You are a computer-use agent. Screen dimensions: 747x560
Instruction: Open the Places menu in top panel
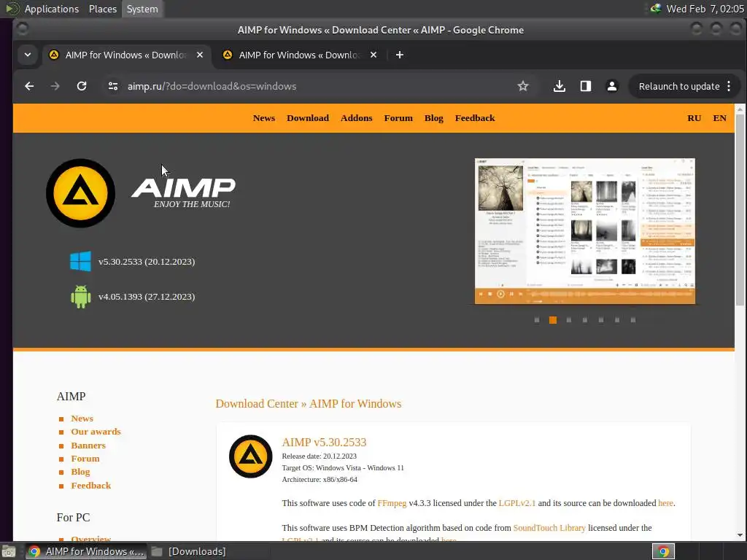point(102,9)
